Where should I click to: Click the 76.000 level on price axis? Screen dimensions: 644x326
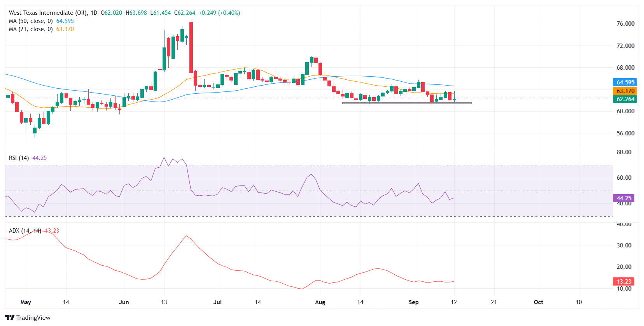[x=625, y=24]
